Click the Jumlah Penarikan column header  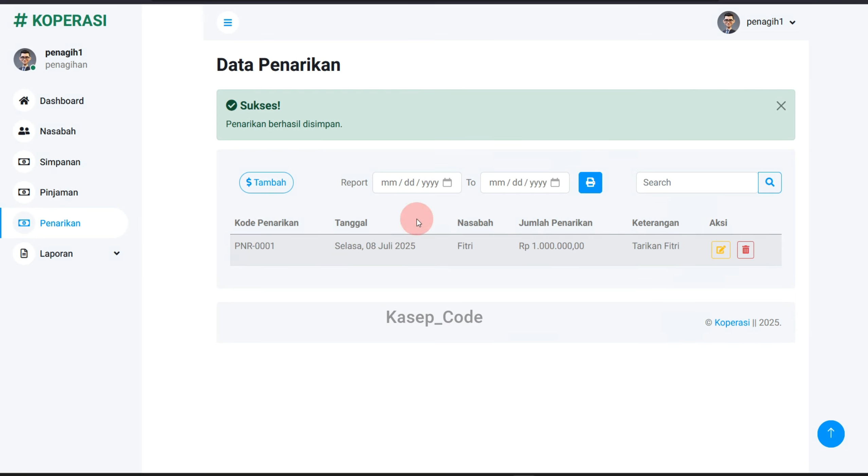(555, 223)
